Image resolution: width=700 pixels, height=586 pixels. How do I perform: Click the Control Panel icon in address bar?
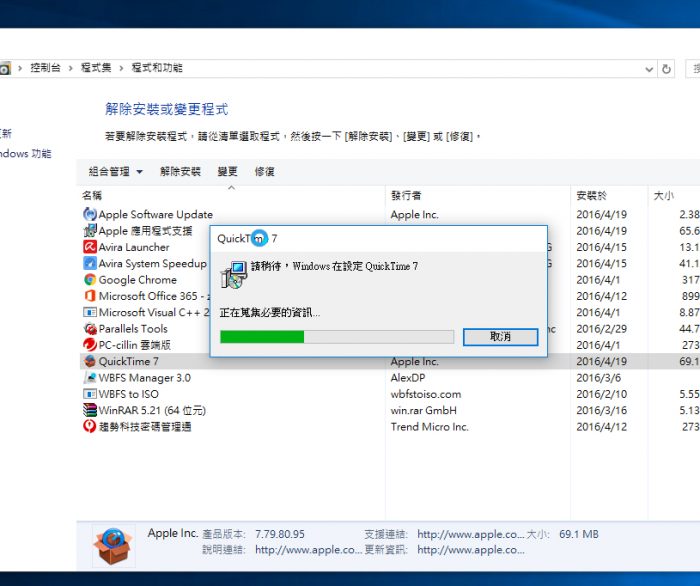[5, 69]
